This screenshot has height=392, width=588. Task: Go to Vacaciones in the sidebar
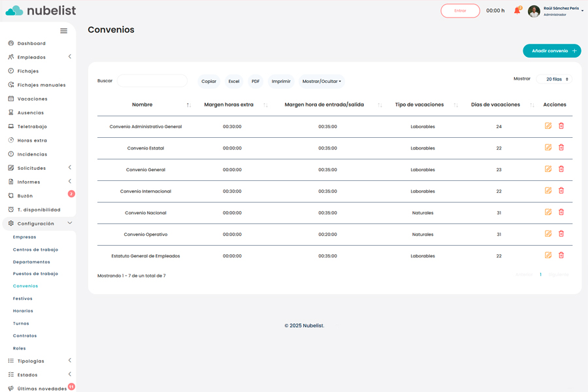tap(32, 99)
